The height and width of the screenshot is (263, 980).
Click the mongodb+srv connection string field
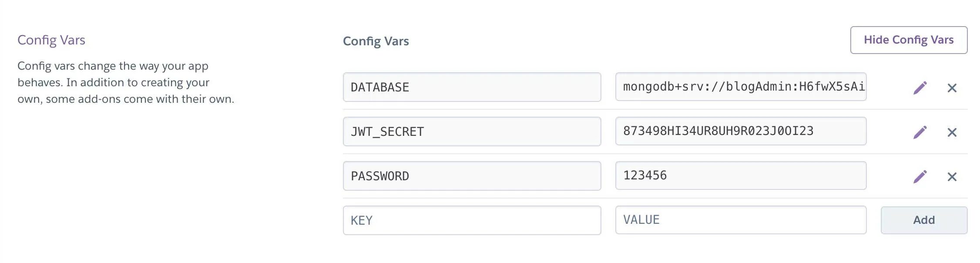[741, 87]
